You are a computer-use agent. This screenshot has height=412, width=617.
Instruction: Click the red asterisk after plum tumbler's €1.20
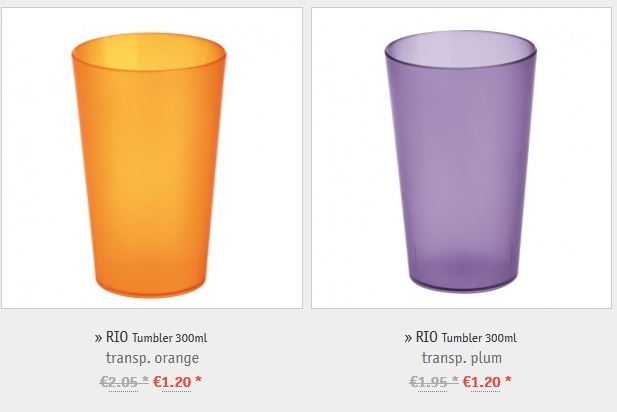(x=508, y=380)
